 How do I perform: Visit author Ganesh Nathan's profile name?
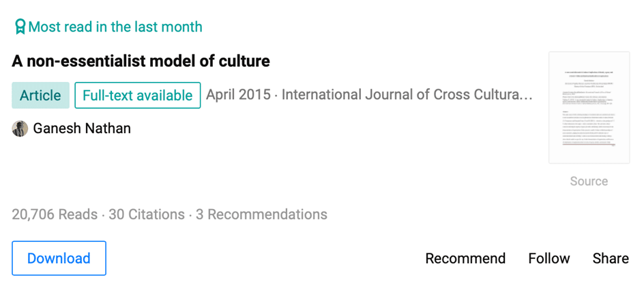click(x=82, y=128)
